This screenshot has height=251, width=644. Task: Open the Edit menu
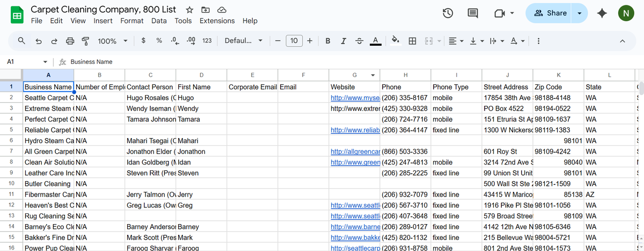click(x=56, y=21)
